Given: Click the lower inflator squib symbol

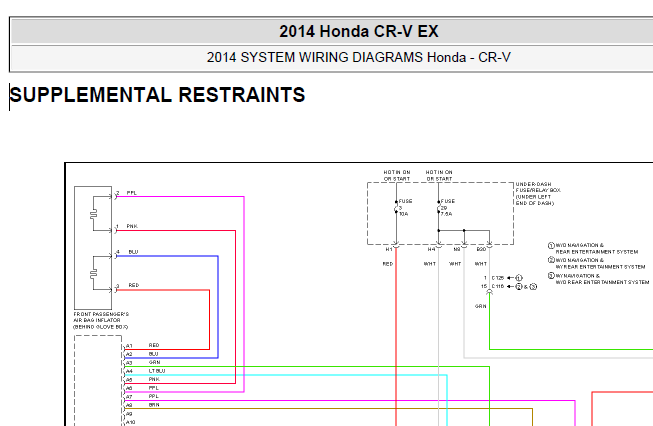Looking at the screenshot, I should (93, 274).
